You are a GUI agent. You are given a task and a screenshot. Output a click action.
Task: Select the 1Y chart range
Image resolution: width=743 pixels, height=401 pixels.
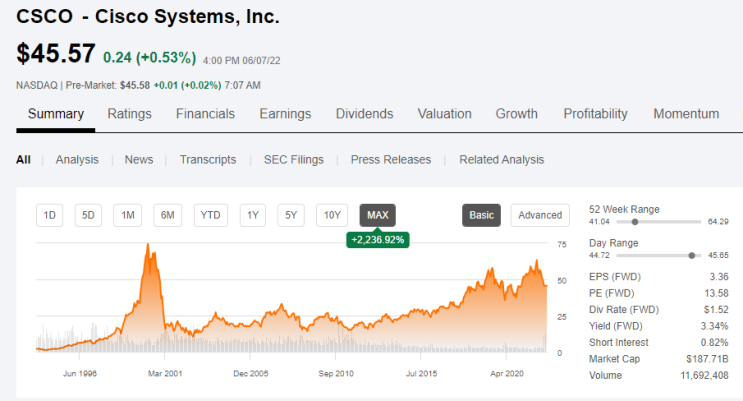tap(253, 215)
